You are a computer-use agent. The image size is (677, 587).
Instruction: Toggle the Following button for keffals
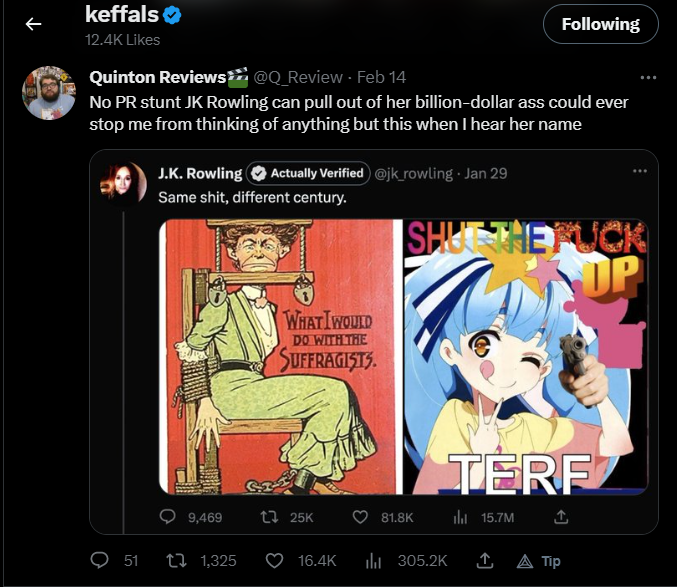(600, 24)
